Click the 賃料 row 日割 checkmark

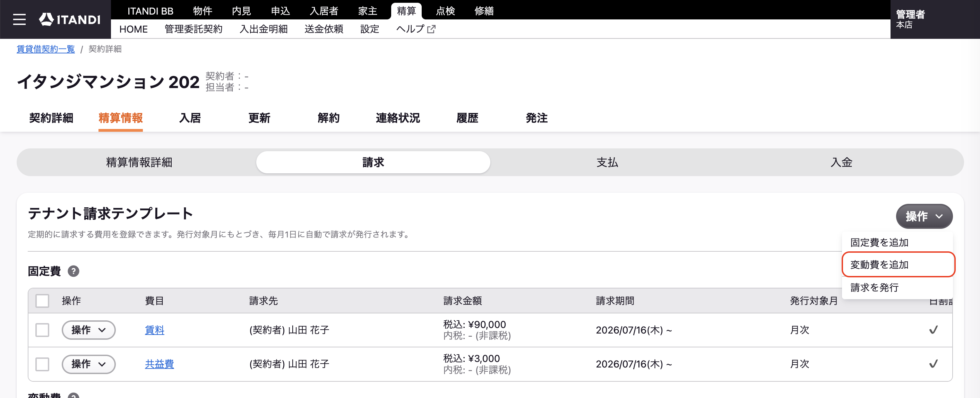933,329
